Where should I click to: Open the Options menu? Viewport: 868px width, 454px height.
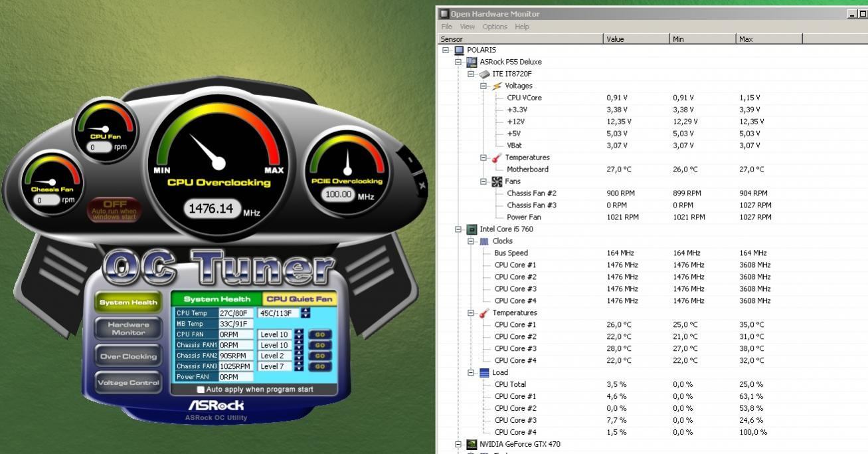[x=495, y=27]
